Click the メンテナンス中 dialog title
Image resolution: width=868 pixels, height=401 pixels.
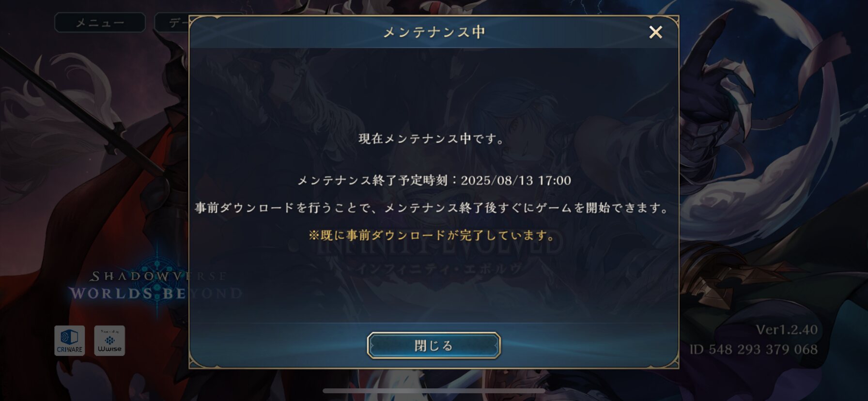434,32
